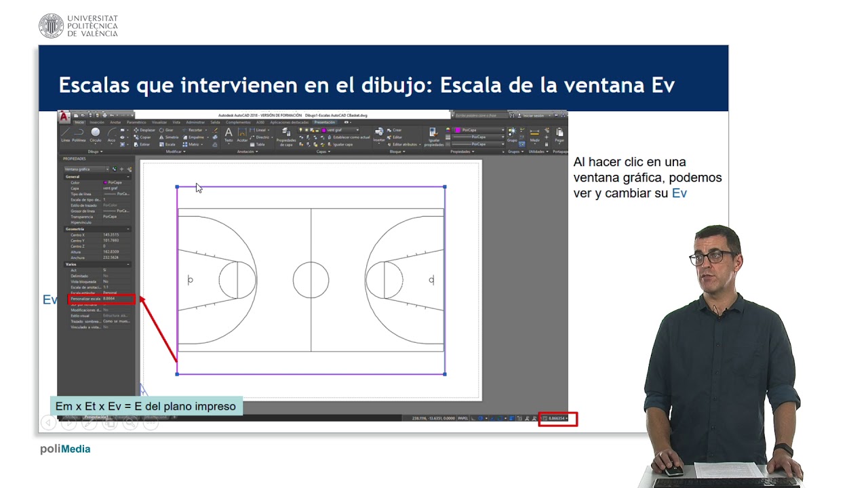Click the search keyword input field
The width and height of the screenshot is (868, 488).
481,116
